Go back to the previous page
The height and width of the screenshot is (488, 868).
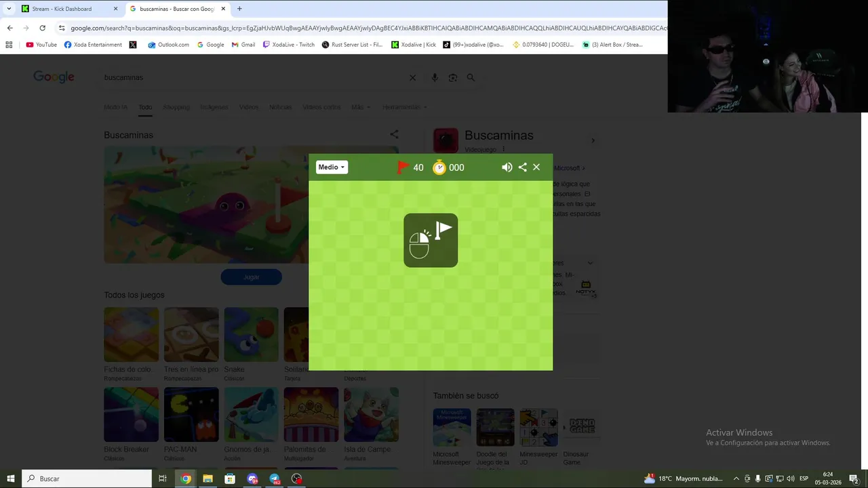click(x=9, y=28)
